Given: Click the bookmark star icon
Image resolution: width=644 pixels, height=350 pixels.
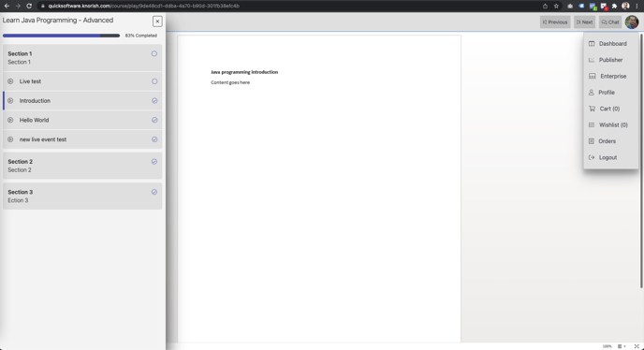Looking at the screenshot, I should tap(556, 6).
